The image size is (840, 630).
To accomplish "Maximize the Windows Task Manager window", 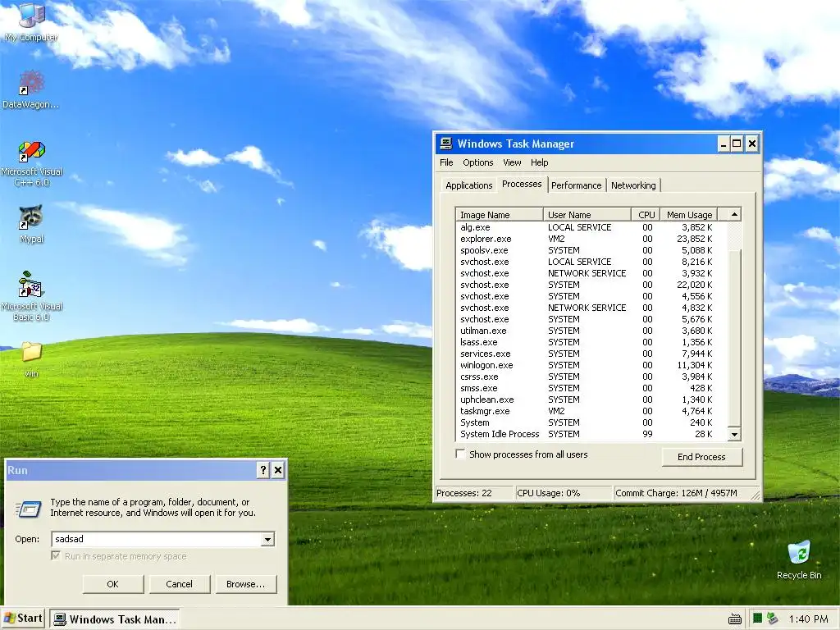I will click(737, 144).
